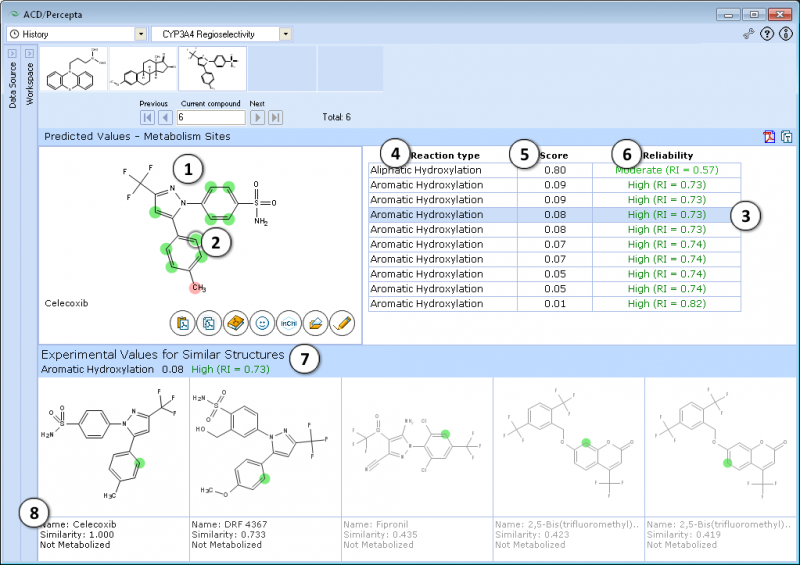Viewport: 800px width, 565px height.
Task: Click the SMILES smiley face icon
Action: pos(262,322)
